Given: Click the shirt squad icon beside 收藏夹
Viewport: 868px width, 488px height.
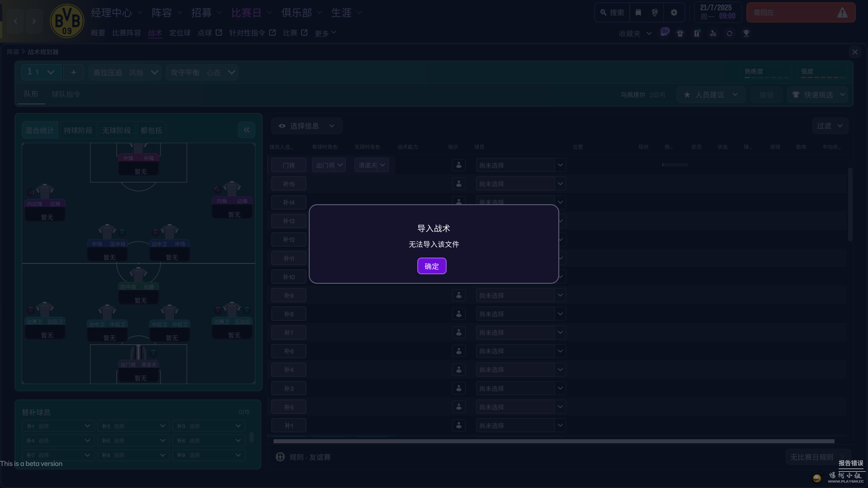Looking at the screenshot, I should tap(680, 33).
